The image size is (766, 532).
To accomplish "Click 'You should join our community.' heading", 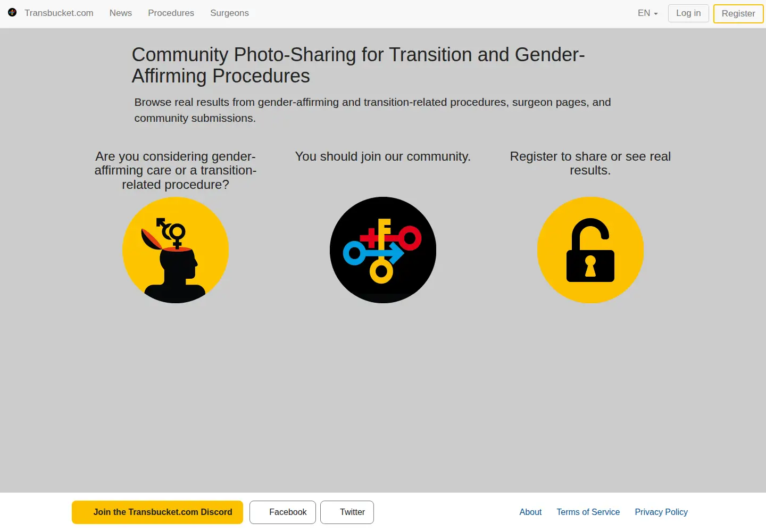I will pyautogui.click(x=383, y=156).
